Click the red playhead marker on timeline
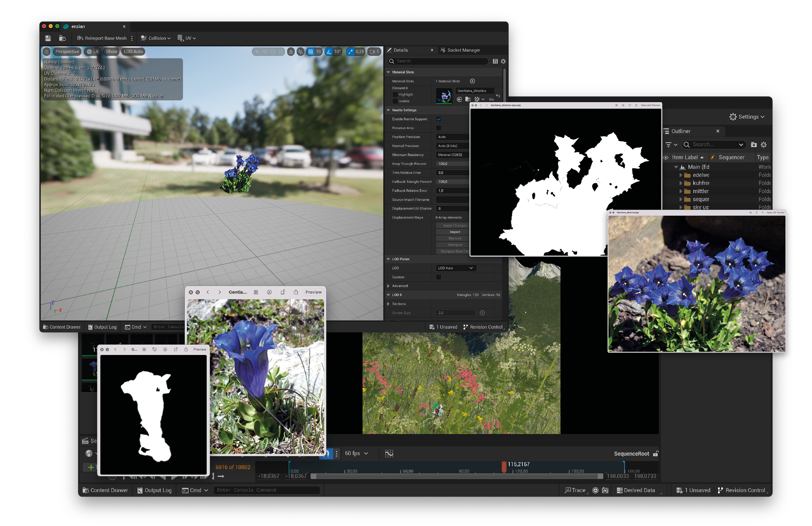This screenshot has width=812, height=526. click(x=504, y=467)
